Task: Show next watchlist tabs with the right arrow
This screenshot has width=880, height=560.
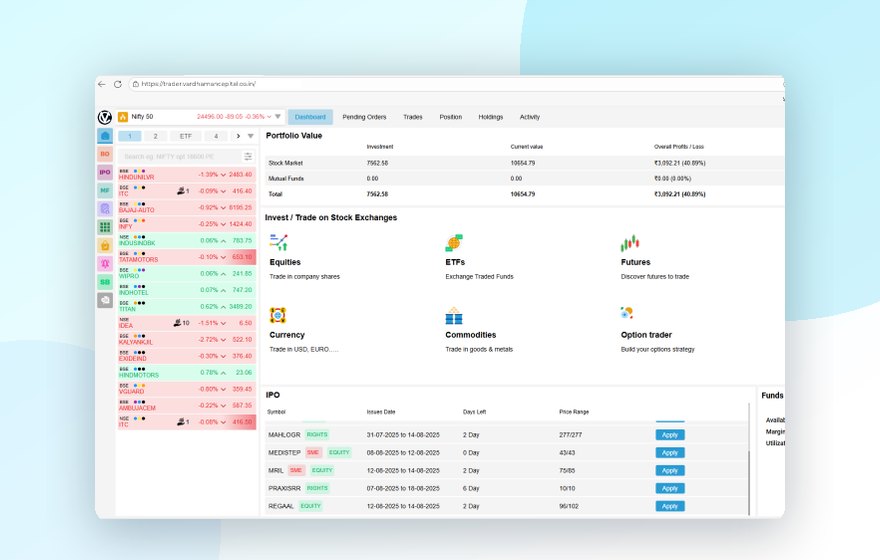Action: pos(239,136)
